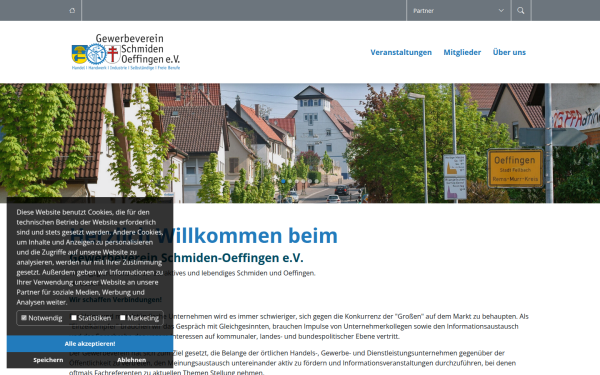600x375 pixels.
Task: Toggle the Notwendig cookie checkbox
Action: (x=24, y=318)
